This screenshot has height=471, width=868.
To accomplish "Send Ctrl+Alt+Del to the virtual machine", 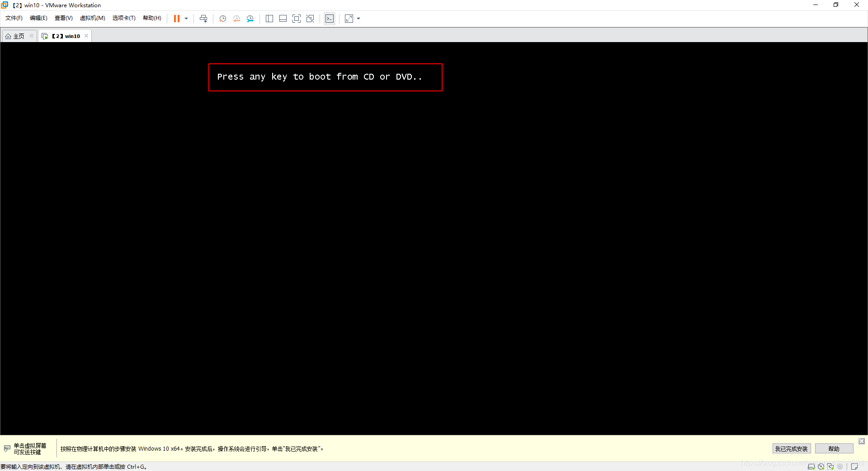I will click(203, 19).
